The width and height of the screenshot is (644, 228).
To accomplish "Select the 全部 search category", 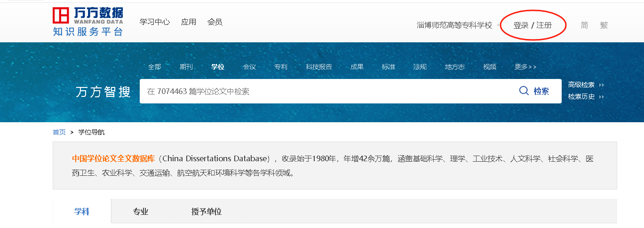I will [x=155, y=67].
